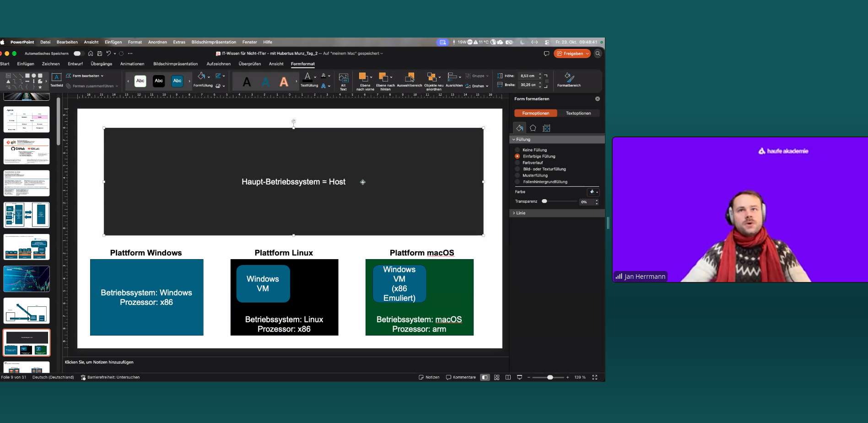868x423 pixels.
Task: Select Einfarbige Füllung radio option
Action: point(518,156)
